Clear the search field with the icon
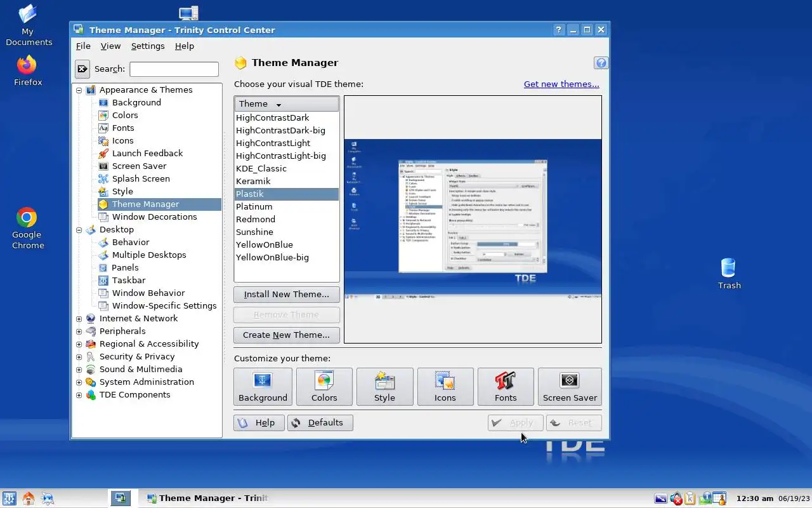 82,69
